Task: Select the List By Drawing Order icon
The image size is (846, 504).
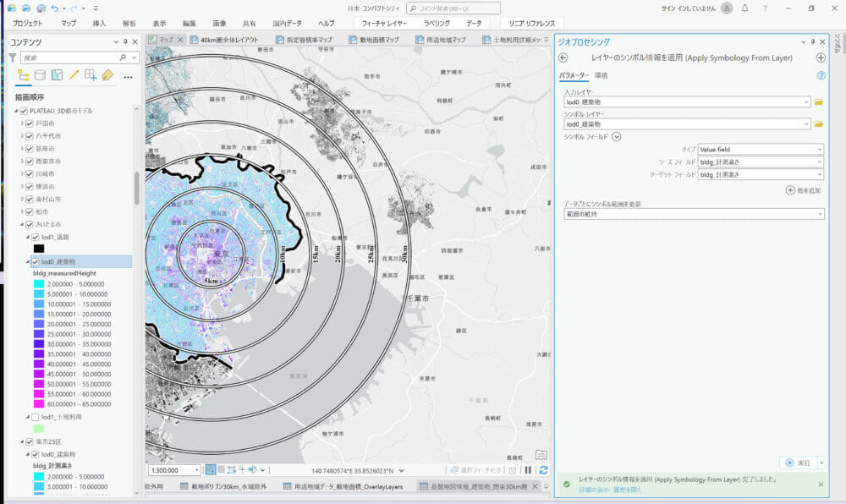Action: (x=23, y=75)
